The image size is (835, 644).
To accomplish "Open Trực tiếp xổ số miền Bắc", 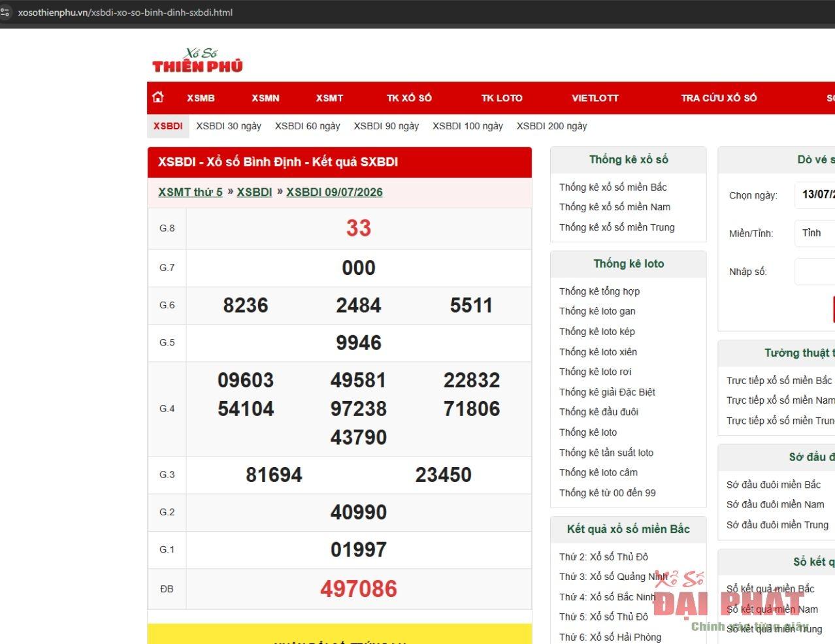I will (x=779, y=380).
